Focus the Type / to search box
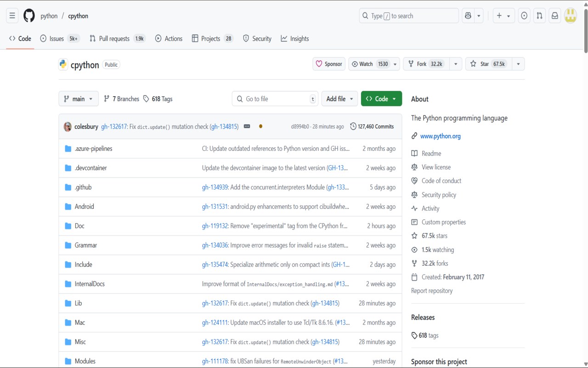Viewport: 588px width, 368px height. (x=409, y=16)
